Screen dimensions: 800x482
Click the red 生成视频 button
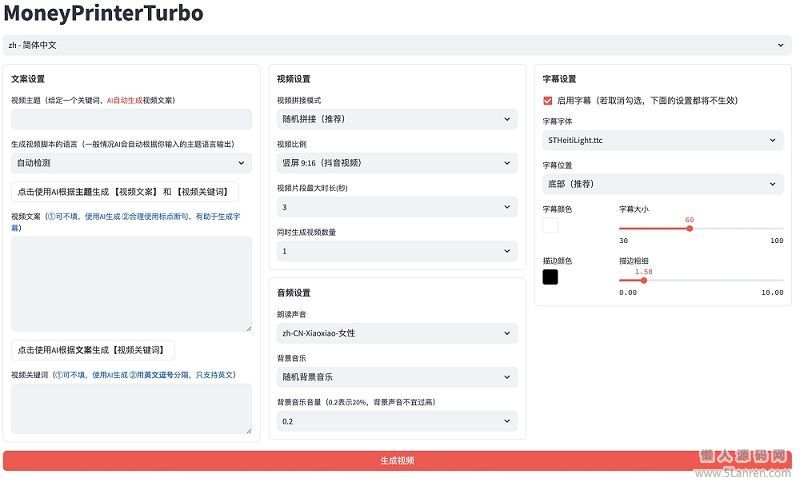click(x=397, y=461)
